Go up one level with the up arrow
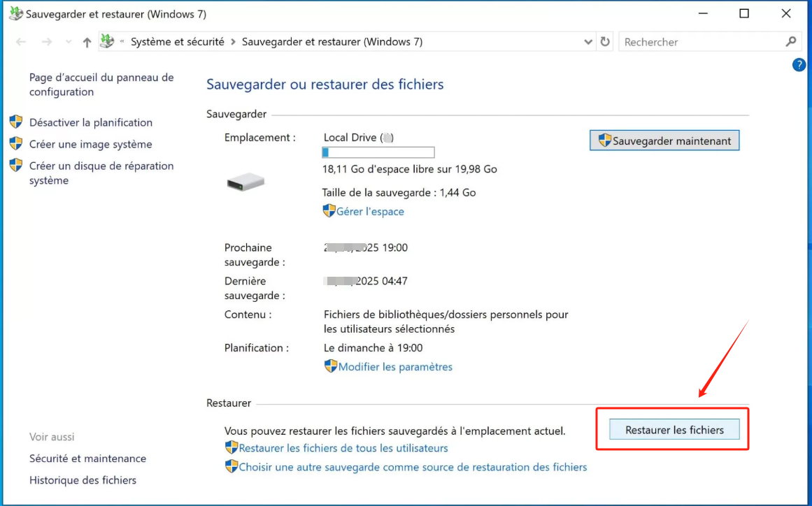 point(87,42)
